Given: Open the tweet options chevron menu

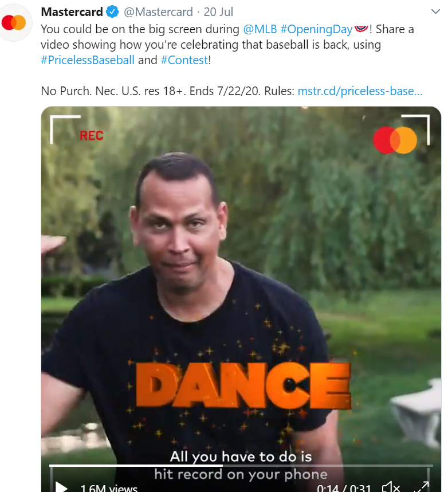Looking at the screenshot, I should pos(435,11).
